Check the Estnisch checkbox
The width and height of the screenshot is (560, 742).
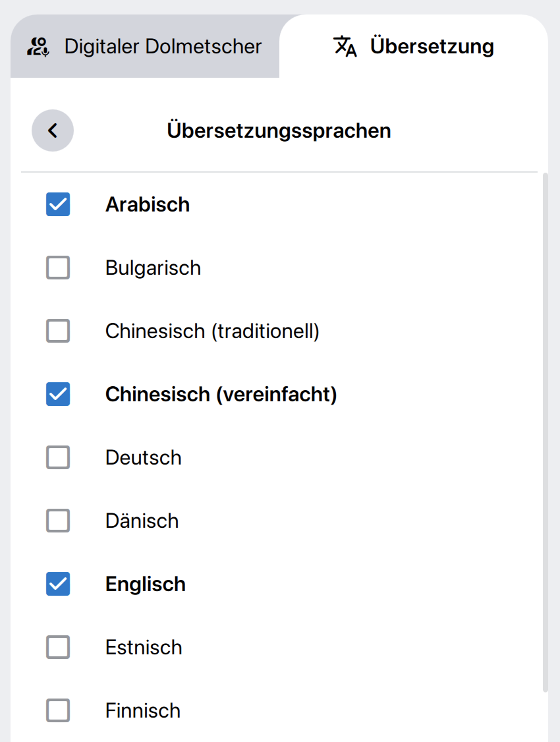pyautogui.click(x=58, y=647)
